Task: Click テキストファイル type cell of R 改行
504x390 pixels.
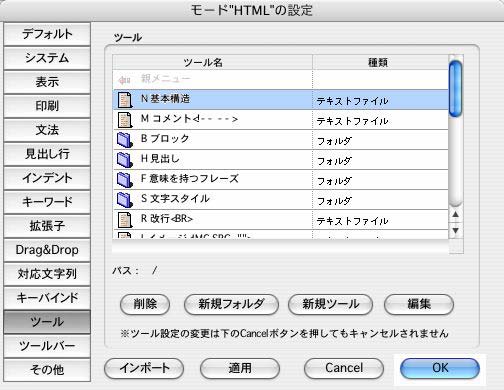Action: coord(380,220)
